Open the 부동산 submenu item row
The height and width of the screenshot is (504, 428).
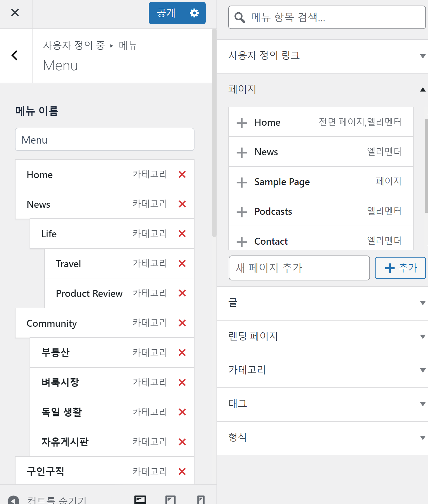tap(112, 353)
